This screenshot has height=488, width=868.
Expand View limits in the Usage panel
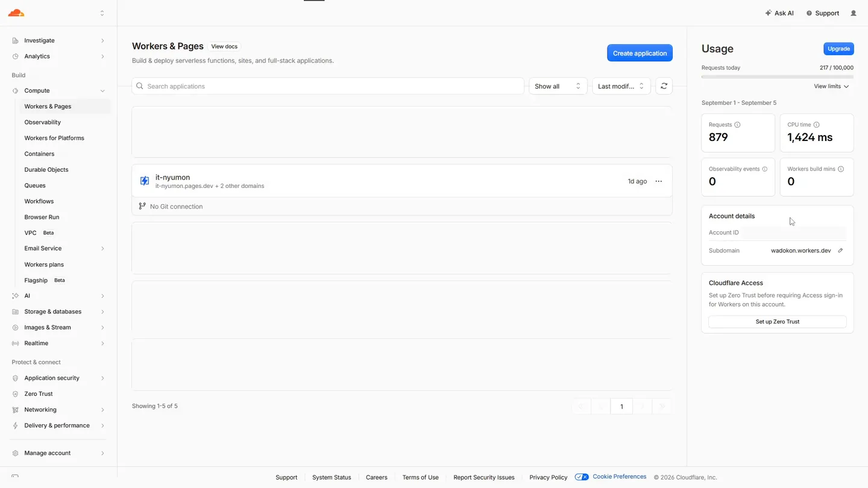coord(831,86)
